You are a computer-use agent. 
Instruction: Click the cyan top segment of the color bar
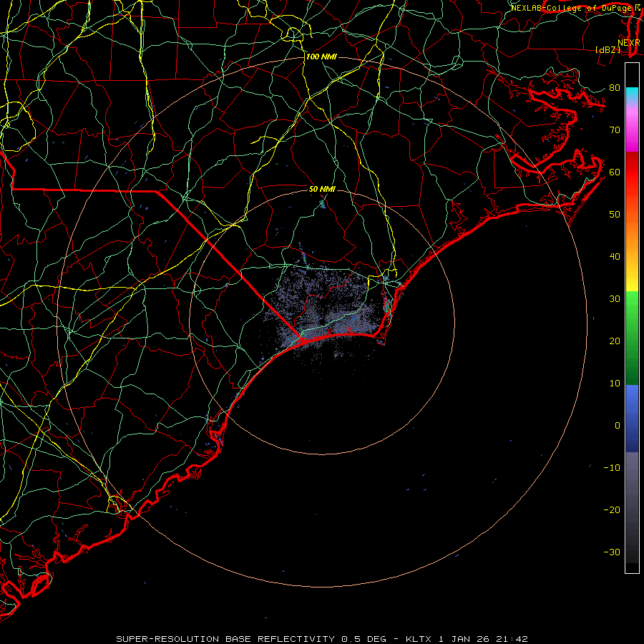pyautogui.click(x=632, y=94)
